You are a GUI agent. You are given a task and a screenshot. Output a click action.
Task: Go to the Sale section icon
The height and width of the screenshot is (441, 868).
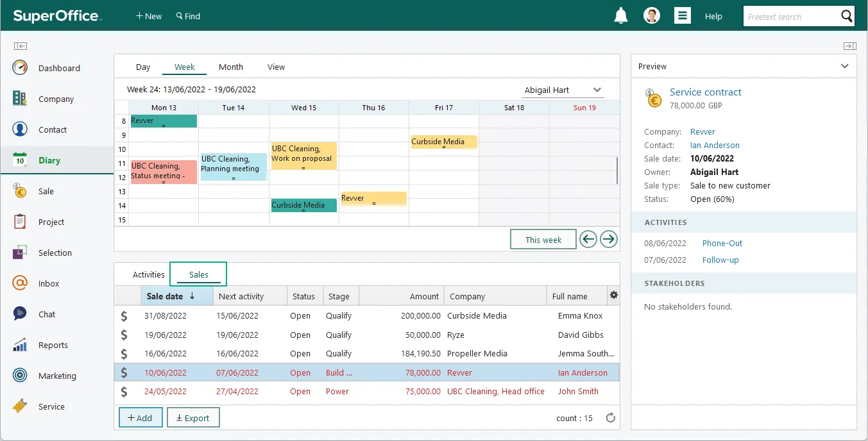click(x=20, y=191)
